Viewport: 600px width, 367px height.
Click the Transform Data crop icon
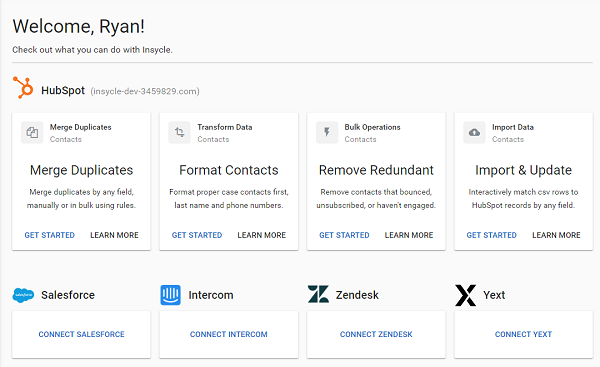179,132
